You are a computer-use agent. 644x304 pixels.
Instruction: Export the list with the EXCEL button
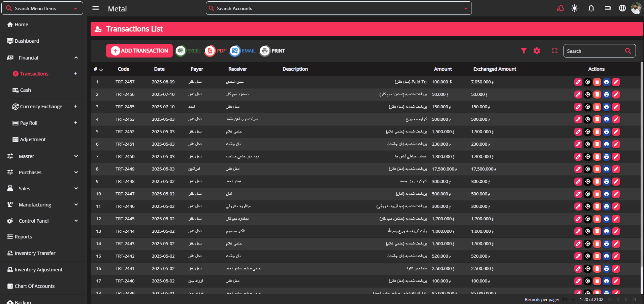coord(188,51)
